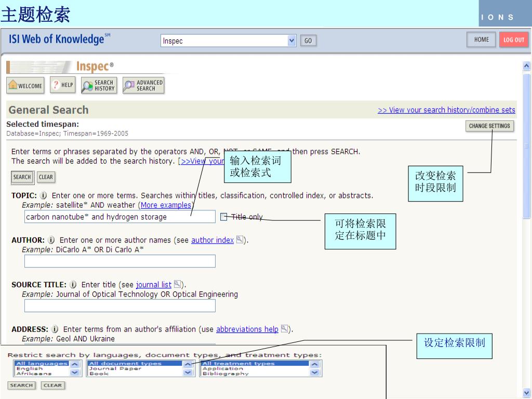Open the abbreviations help lookup icon

tap(284, 328)
